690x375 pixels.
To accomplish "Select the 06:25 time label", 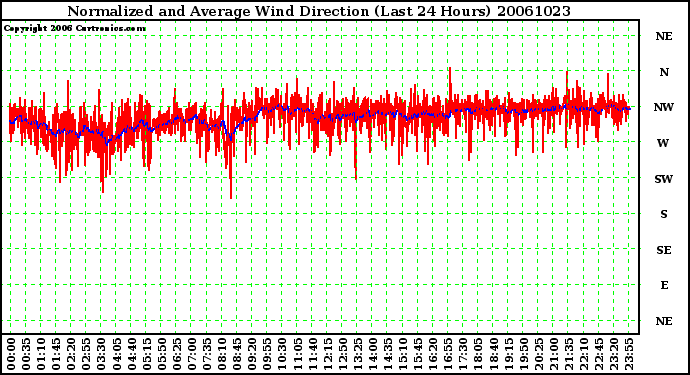I will 176,354.
